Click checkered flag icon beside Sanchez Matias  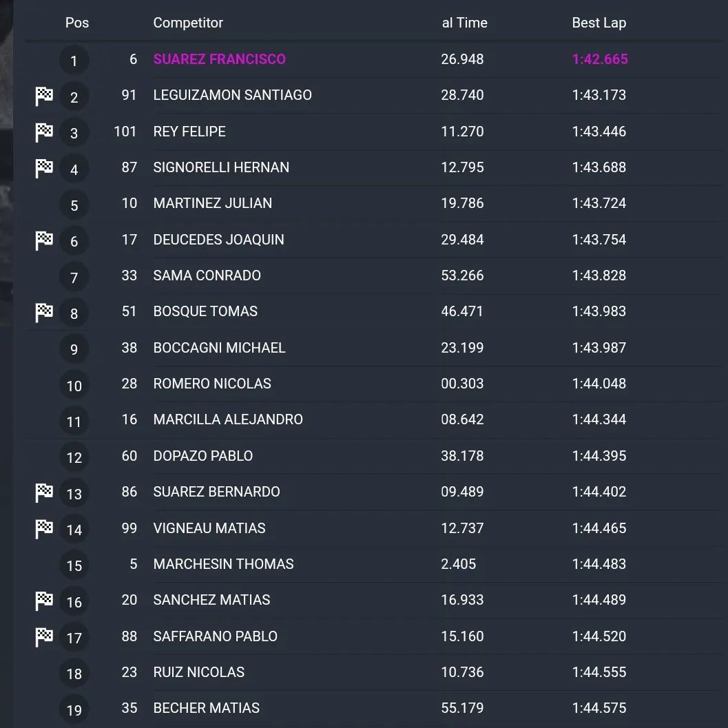[x=44, y=601]
